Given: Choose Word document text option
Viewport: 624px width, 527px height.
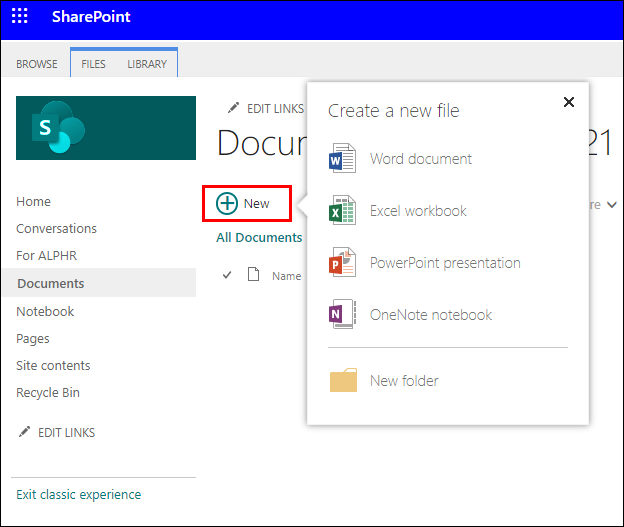Looking at the screenshot, I should [421, 159].
